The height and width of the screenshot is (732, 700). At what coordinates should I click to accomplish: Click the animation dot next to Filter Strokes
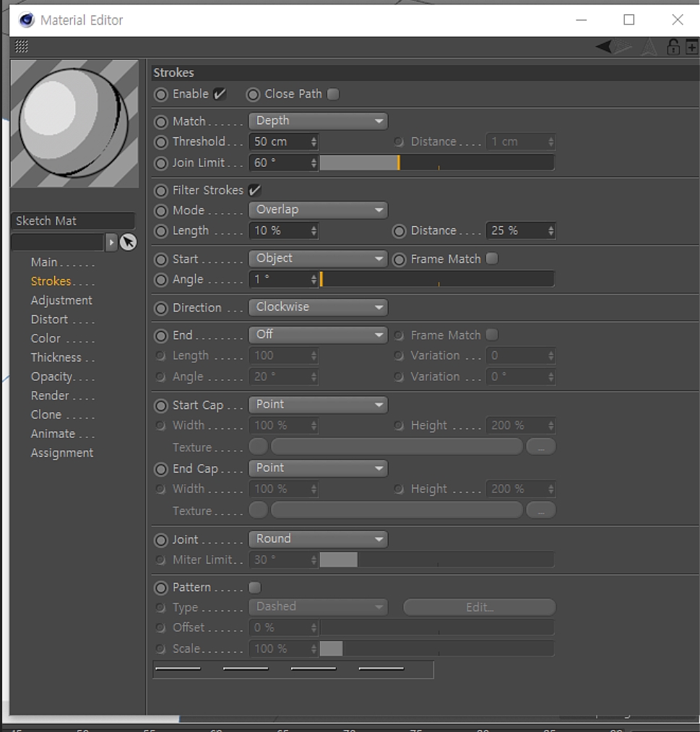tap(161, 191)
